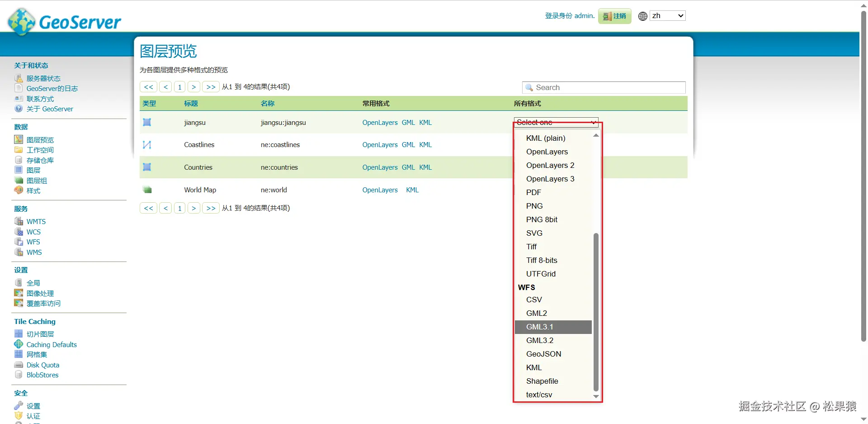Select GeoJSON from the format list
This screenshot has width=868, height=424.
[x=544, y=354]
